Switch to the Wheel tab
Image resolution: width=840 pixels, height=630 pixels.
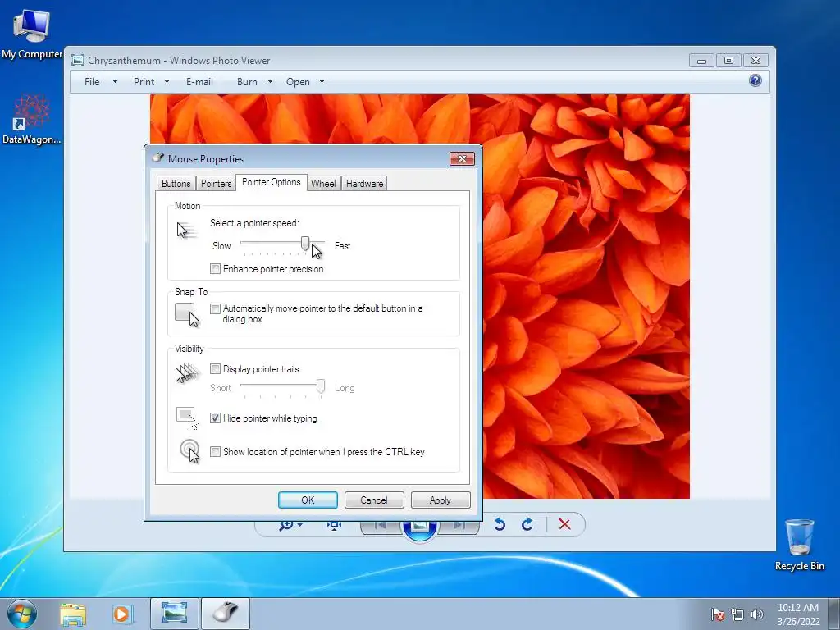click(323, 183)
